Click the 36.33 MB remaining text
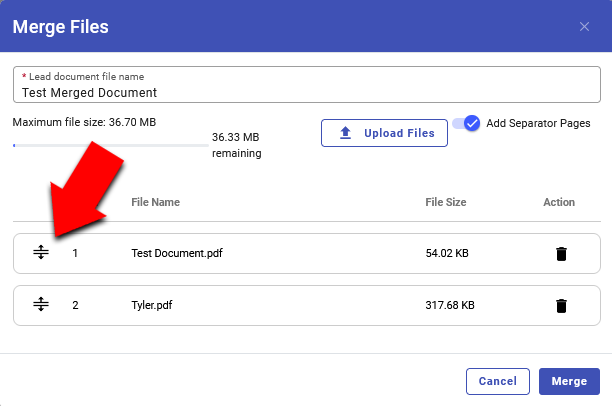This screenshot has height=406, width=612. coord(237,145)
